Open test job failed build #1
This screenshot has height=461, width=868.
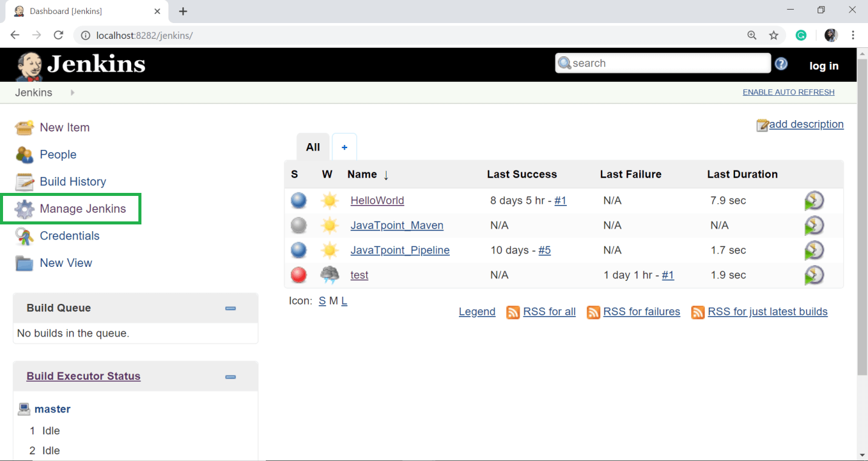coord(668,275)
